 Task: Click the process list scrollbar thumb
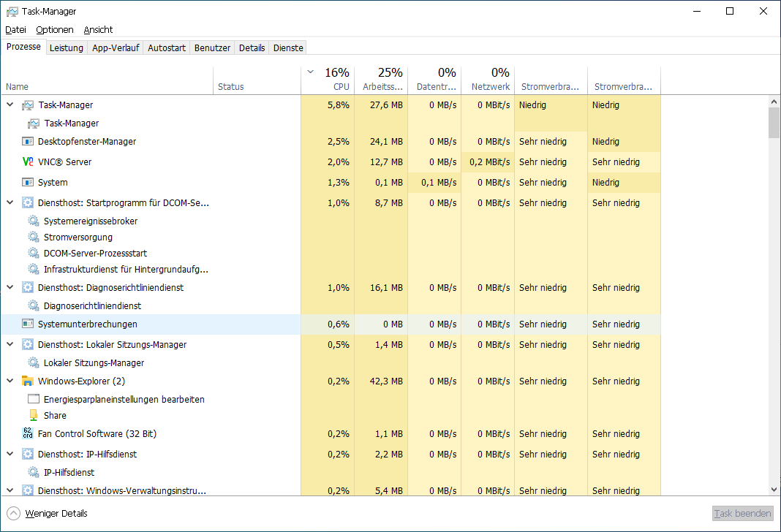[774, 123]
